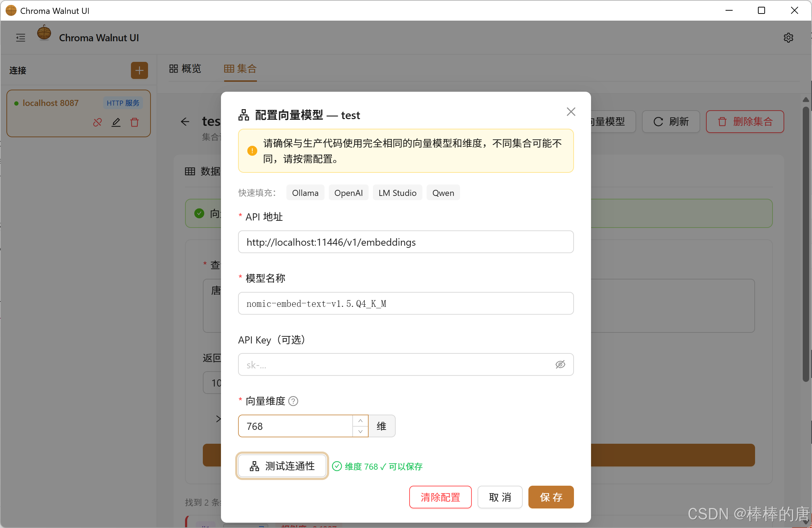The height and width of the screenshot is (528, 812).
Task: Click the 模型名称 input field
Action: (406, 303)
